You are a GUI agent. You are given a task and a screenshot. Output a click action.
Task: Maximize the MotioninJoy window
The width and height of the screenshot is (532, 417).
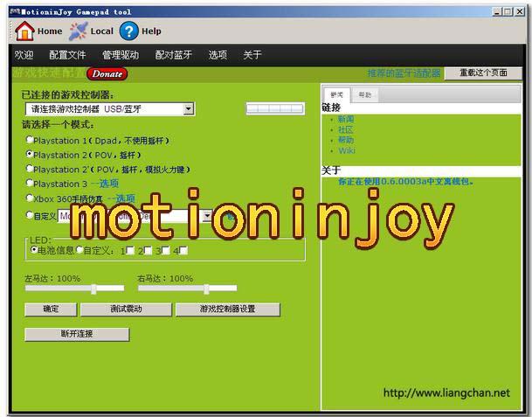click(x=508, y=12)
